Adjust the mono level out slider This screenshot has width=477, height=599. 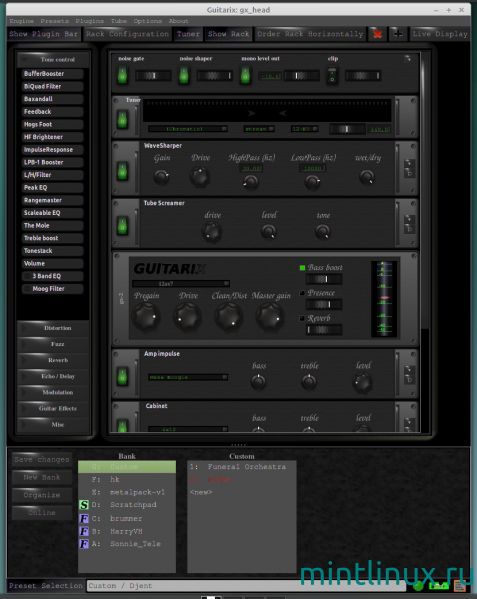(301, 76)
